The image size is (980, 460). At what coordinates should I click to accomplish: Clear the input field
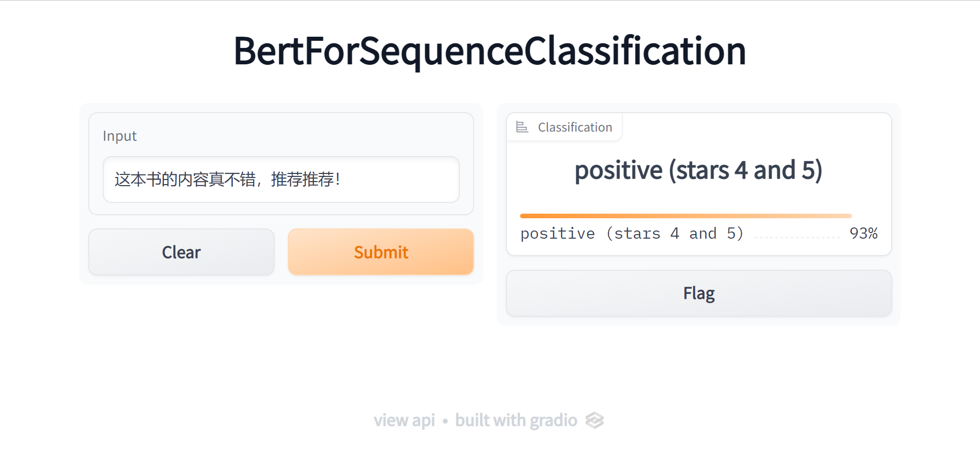click(x=181, y=252)
